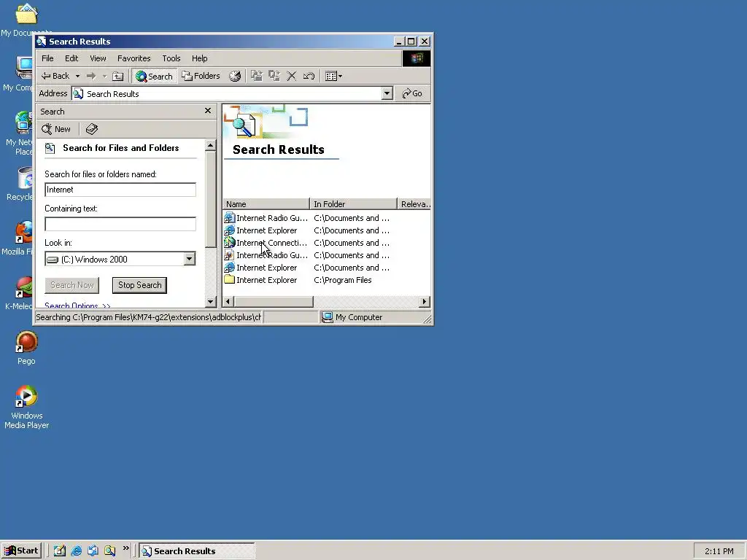The image size is (747, 560).
Task: Show the Folders pane
Action: 201,76
